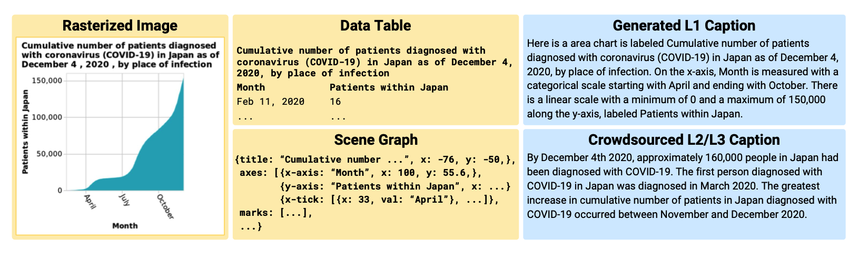Click the 50,000 y-axis tick label
Image resolution: width=868 pixels, height=259 pixels.
coord(49,154)
